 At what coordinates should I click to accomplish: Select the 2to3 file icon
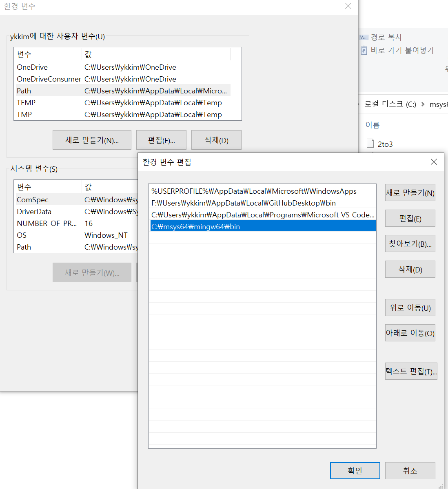pyautogui.click(x=370, y=143)
